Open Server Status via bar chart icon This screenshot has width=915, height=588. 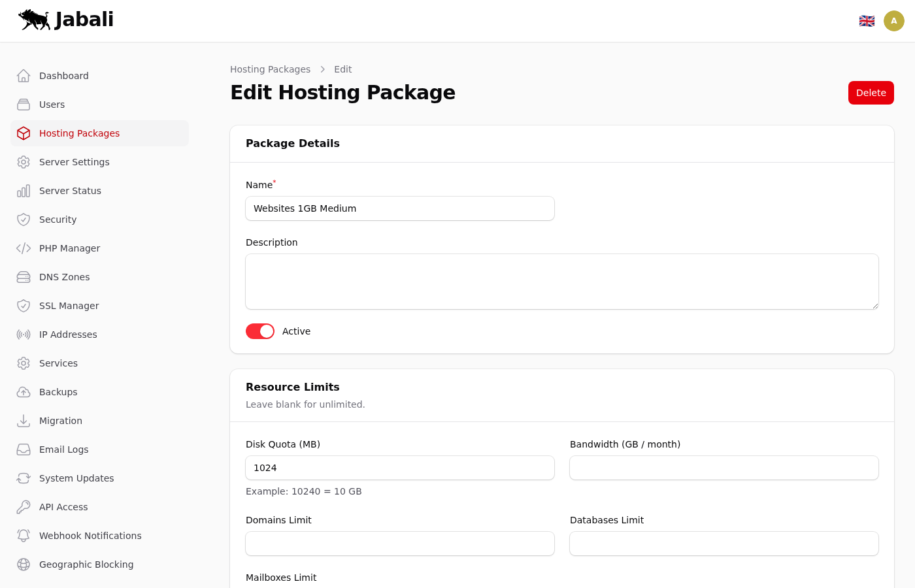(x=24, y=191)
